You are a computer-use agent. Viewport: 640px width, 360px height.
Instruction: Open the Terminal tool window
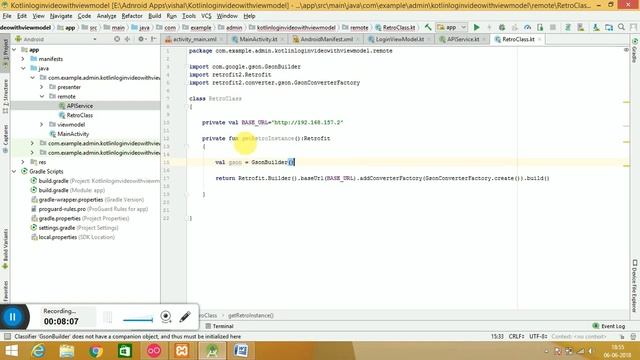click(220, 326)
